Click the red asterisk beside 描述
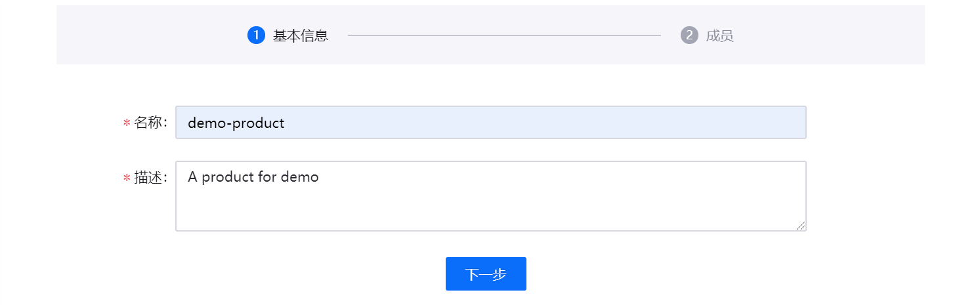The width and height of the screenshot is (980, 305). point(127,178)
